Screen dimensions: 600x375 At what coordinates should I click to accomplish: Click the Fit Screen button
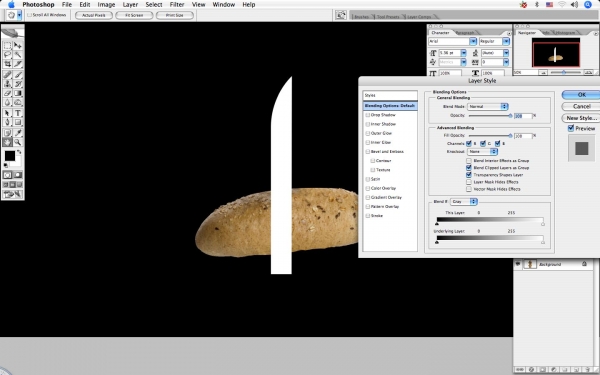click(134, 15)
